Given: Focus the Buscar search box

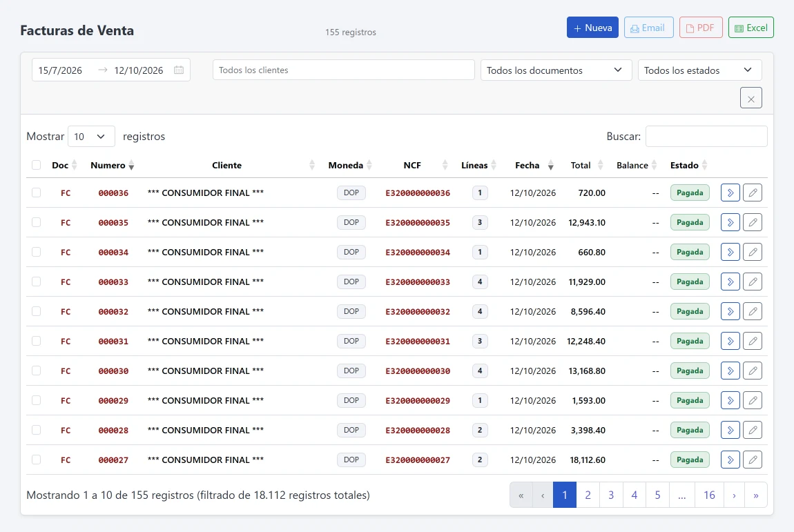Looking at the screenshot, I should point(706,136).
